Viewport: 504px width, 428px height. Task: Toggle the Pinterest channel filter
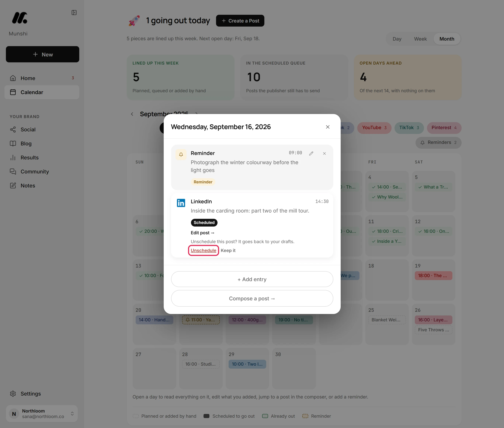point(444,128)
